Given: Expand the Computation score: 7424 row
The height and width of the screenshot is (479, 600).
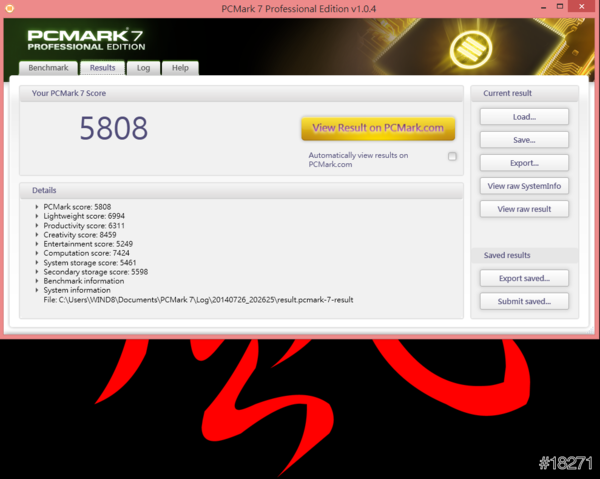Looking at the screenshot, I should (x=37, y=253).
